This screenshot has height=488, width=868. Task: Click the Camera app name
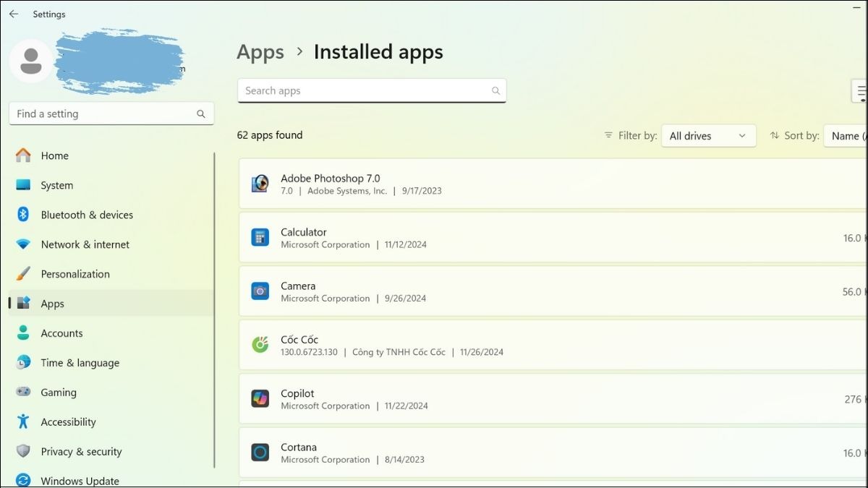pyautogui.click(x=298, y=286)
